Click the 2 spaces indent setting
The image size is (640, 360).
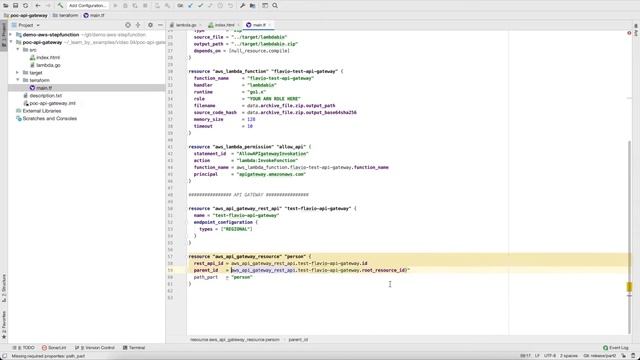569,356
